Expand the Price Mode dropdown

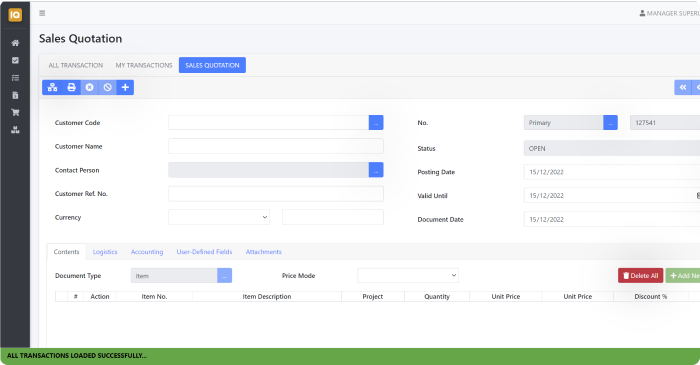(x=408, y=276)
